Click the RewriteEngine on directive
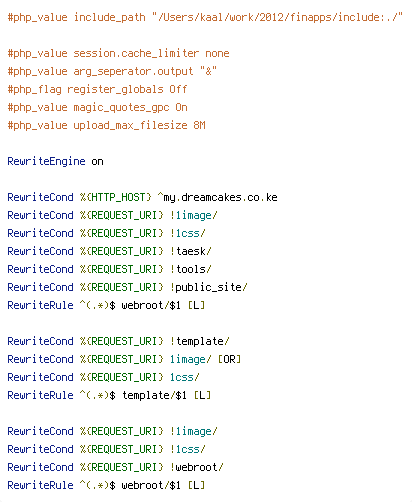This screenshot has width=412, height=502. [x=55, y=161]
